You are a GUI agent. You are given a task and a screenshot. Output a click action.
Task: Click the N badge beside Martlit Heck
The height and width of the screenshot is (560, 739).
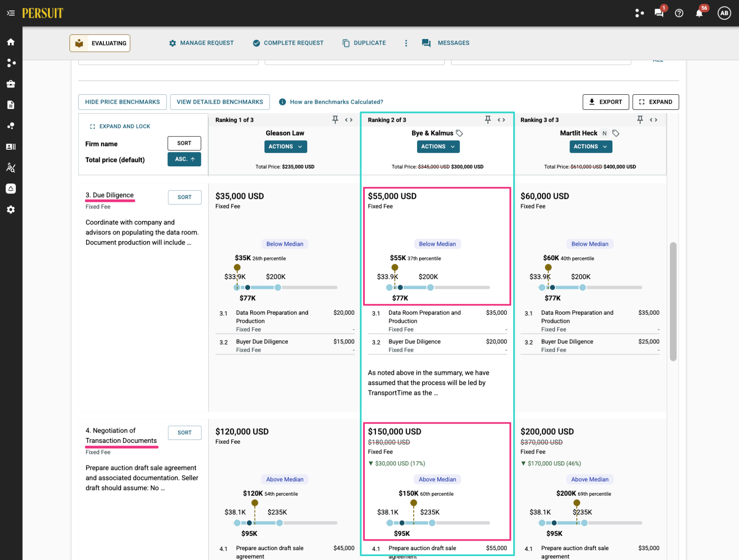[x=604, y=133]
